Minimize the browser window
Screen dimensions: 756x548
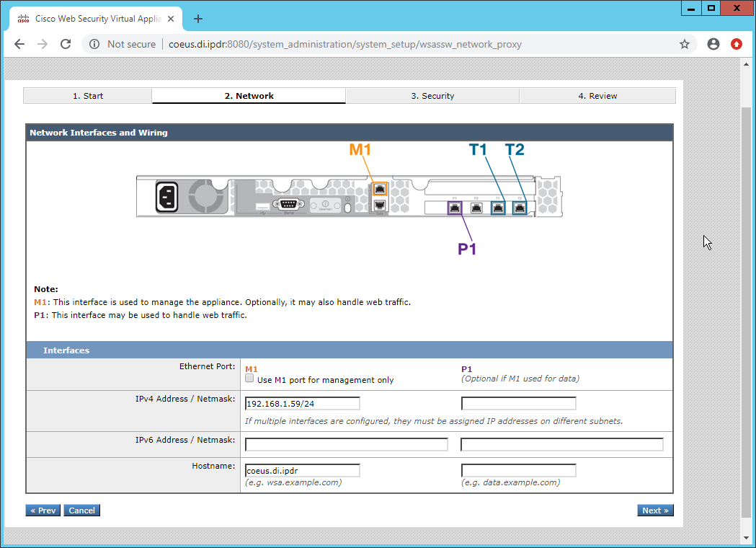click(691, 8)
